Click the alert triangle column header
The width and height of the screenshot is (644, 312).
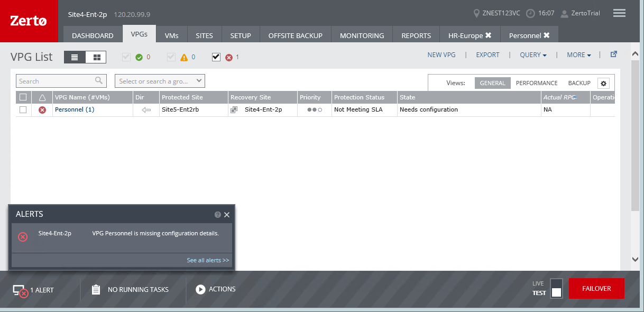click(42, 97)
